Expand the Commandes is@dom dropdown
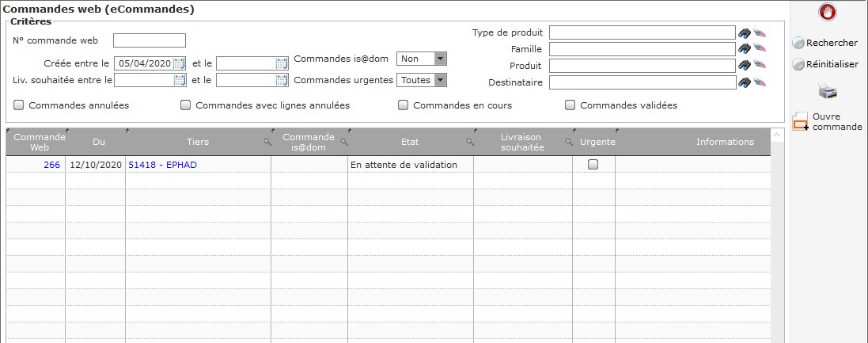The height and width of the screenshot is (343, 868). [x=440, y=59]
